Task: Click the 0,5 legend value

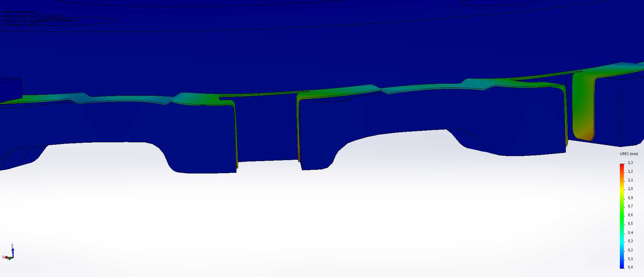Action: 630,224
